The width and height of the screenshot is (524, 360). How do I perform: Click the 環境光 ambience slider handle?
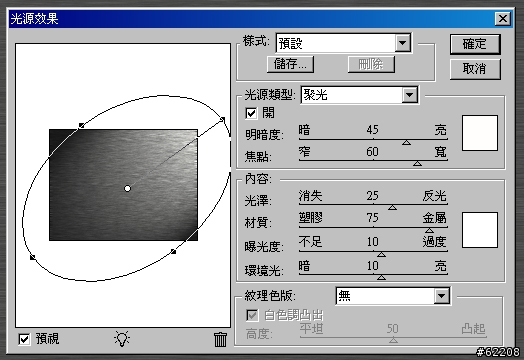coord(381,277)
